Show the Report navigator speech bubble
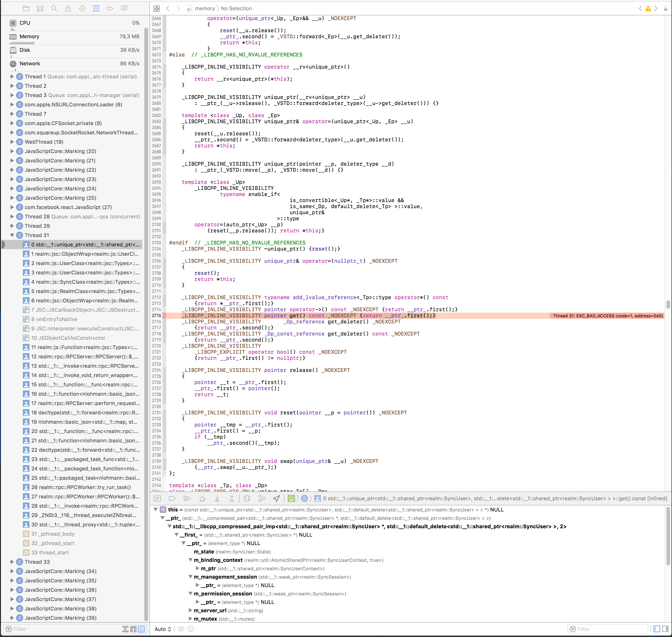 tap(124, 8)
